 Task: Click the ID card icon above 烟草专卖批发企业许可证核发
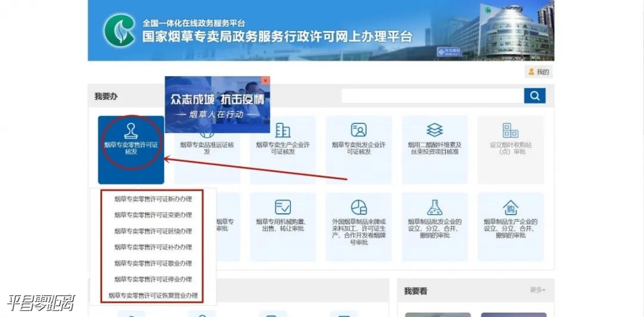[x=358, y=130]
